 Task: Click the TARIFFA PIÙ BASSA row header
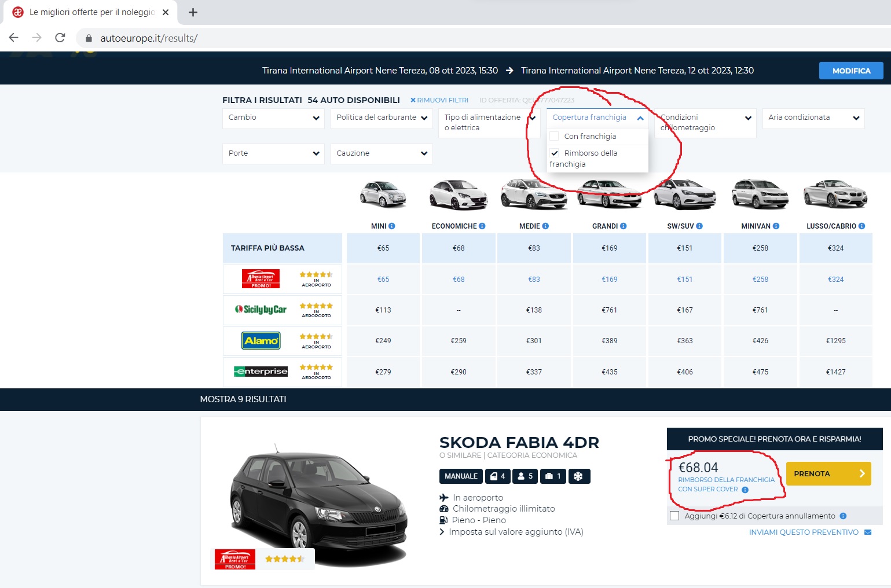[x=283, y=248]
